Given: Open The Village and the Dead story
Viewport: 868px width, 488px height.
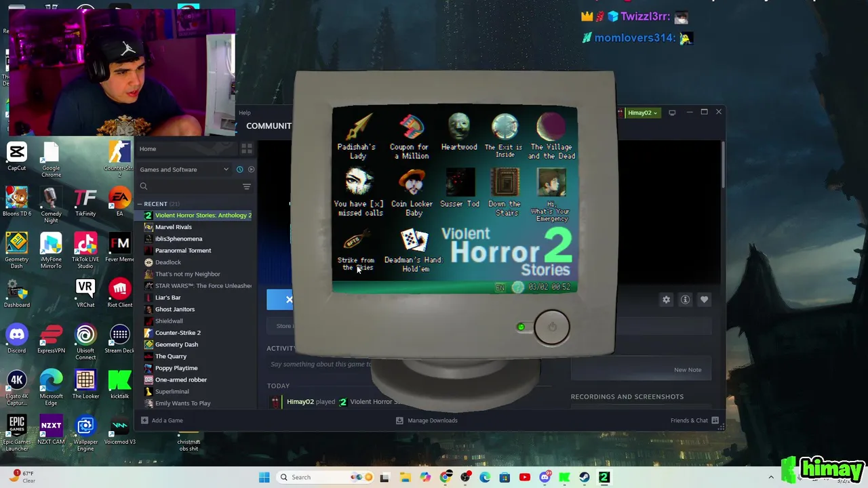Looking at the screenshot, I should click(x=551, y=136).
